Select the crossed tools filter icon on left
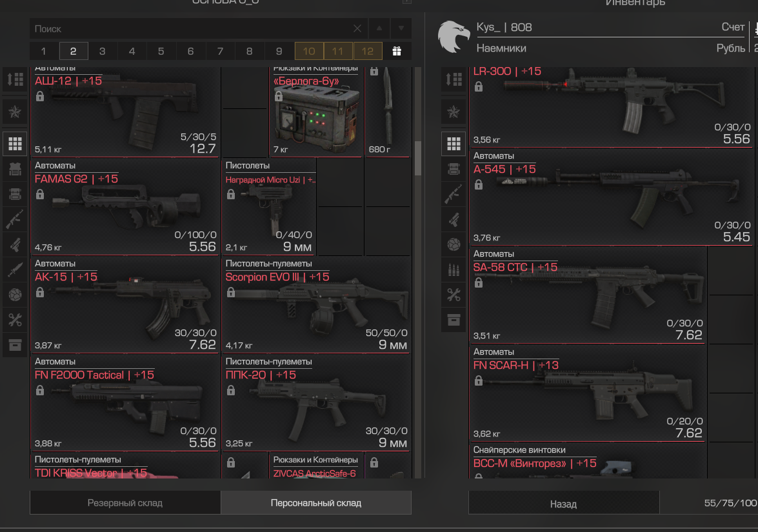 point(15,319)
